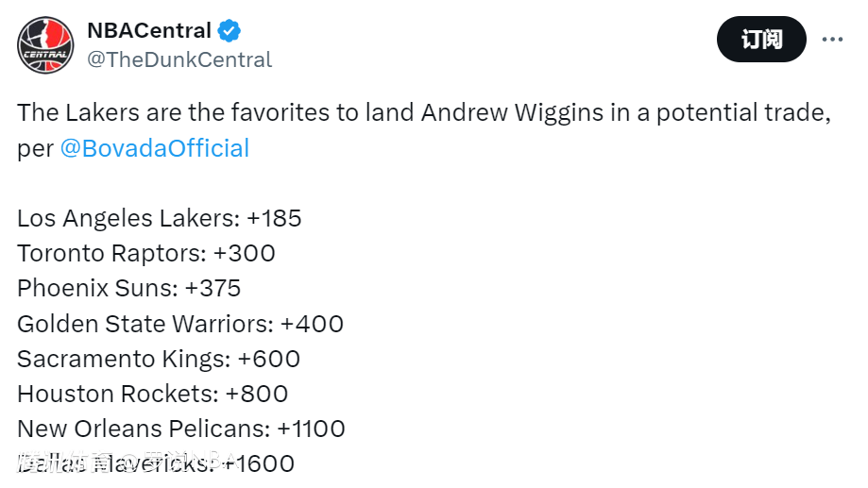
Task: Open the three-dot more options menu
Action: [832, 40]
